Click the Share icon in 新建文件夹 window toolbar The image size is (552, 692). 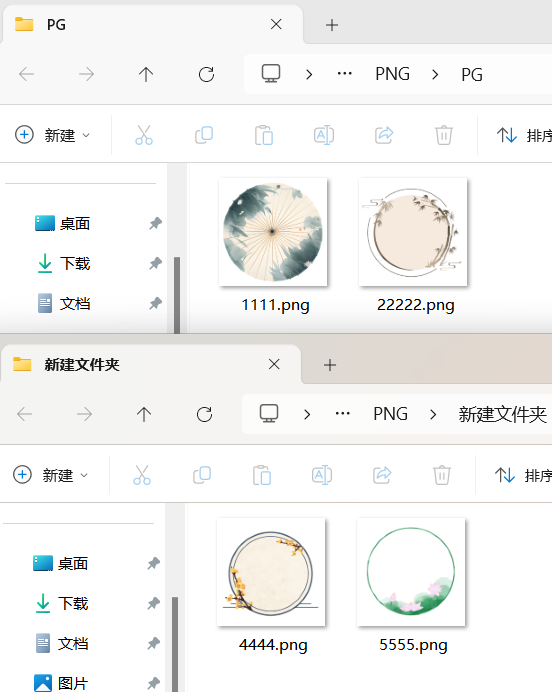[382, 475]
